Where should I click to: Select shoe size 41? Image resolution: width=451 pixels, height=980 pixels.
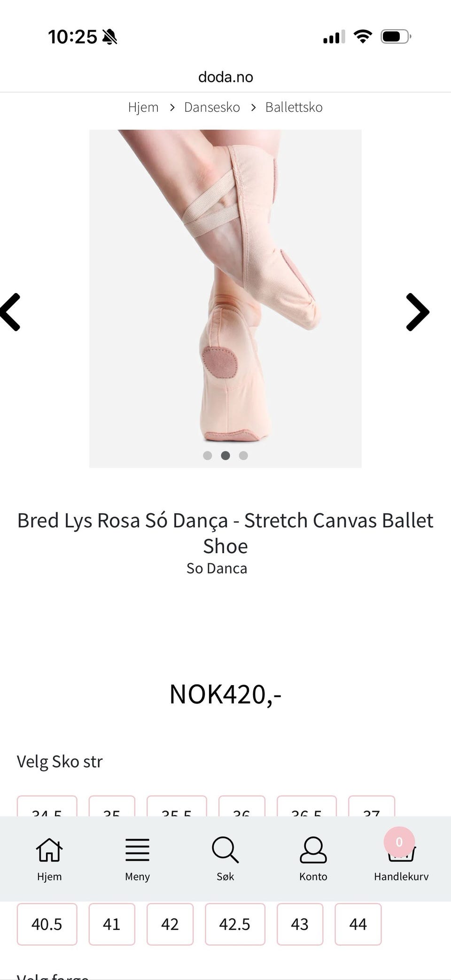coord(112,924)
